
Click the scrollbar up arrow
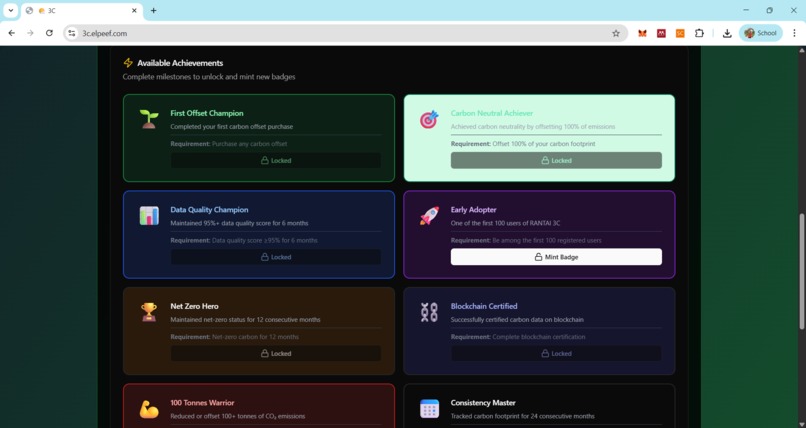(801, 50)
